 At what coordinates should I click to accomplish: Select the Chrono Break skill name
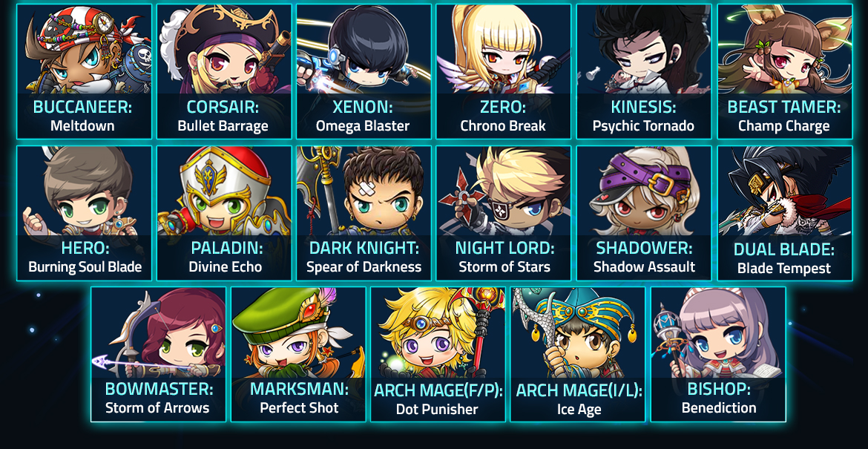click(503, 125)
